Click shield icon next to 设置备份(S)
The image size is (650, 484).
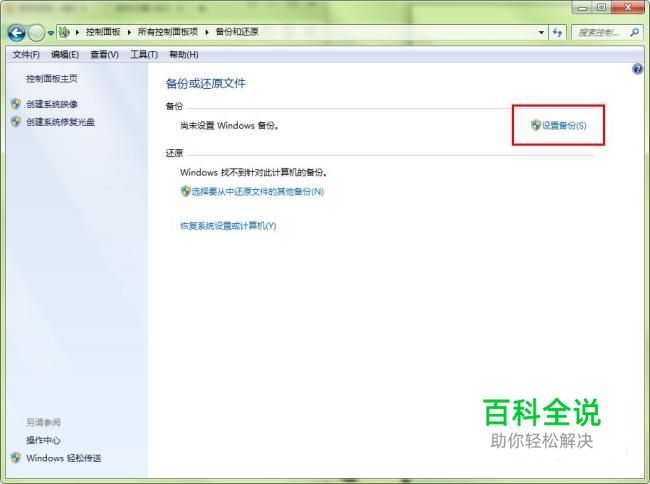point(536,125)
